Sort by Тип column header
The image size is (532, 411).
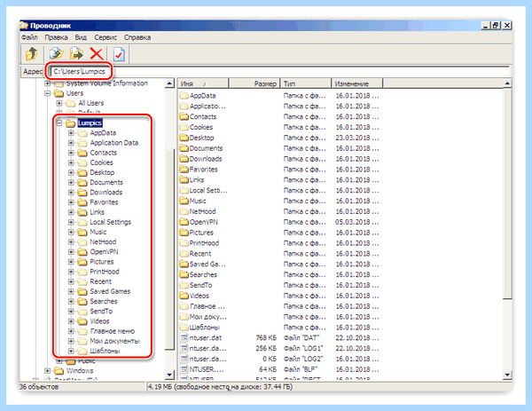tap(305, 83)
